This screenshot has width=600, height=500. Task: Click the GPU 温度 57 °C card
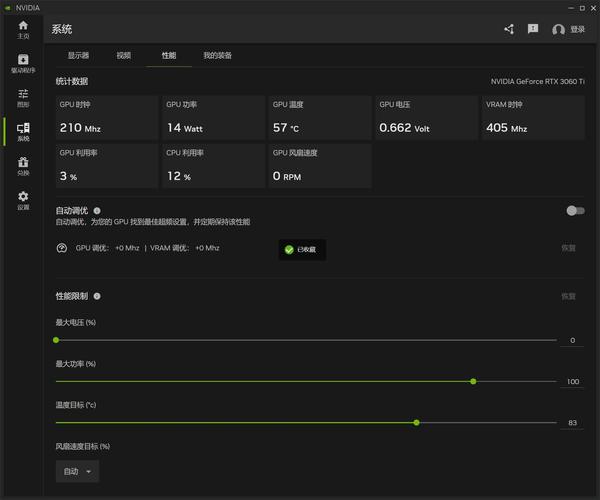[320, 118]
